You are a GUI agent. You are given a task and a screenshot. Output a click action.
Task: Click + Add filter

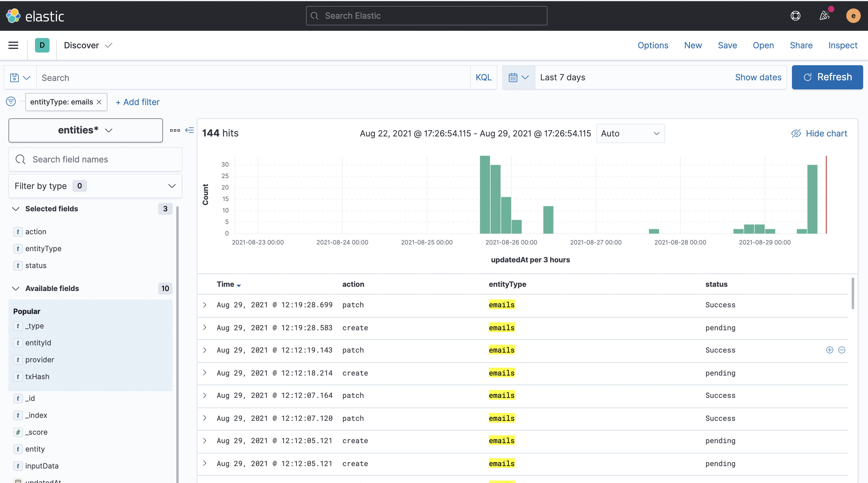point(138,102)
